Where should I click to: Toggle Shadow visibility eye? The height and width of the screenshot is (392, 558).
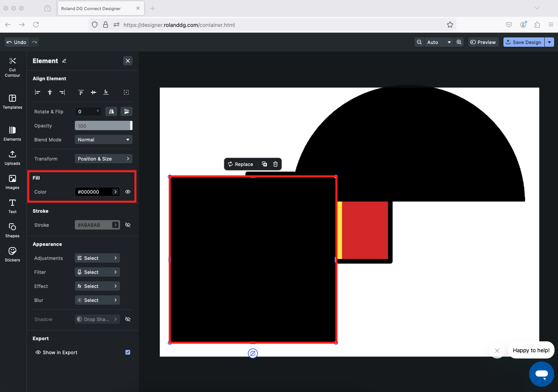[x=128, y=319]
